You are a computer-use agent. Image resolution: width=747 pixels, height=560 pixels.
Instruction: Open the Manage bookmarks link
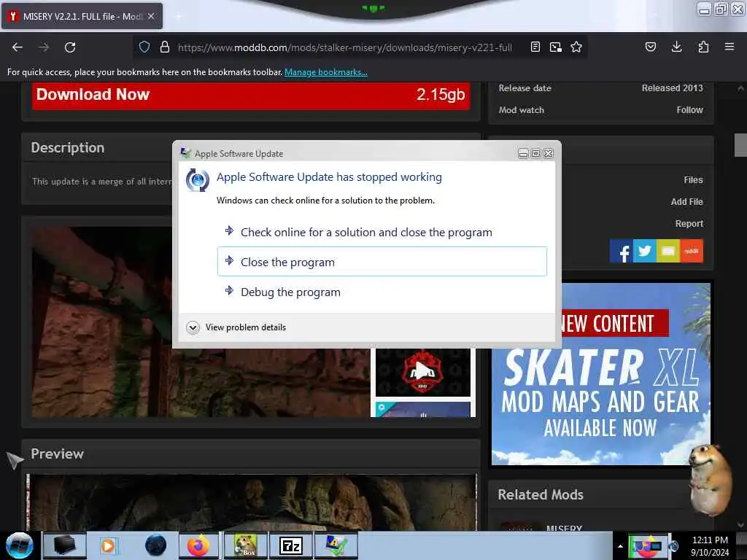pyautogui.click(x=326, y=72)
